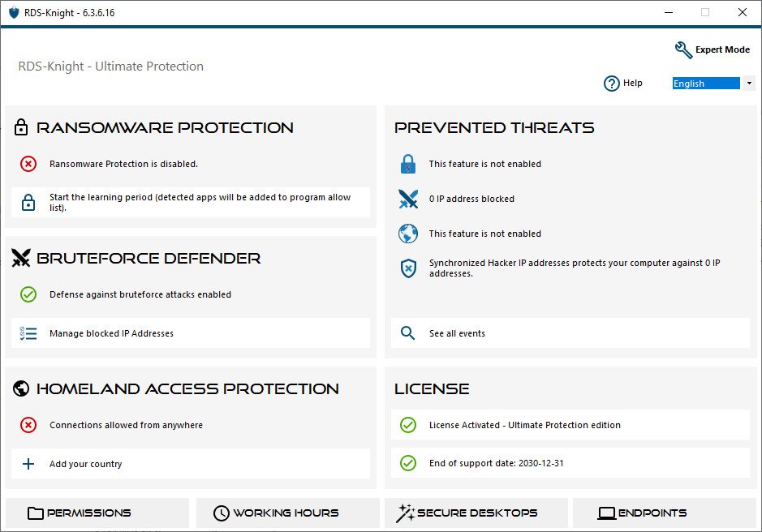Open See all events
Screen dimensions: 762x532
pos(570,333)
